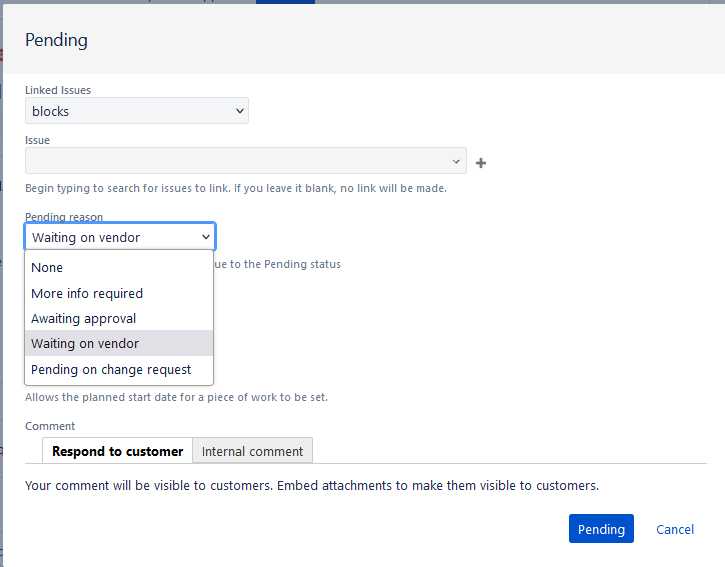Viewport: 725px width, 567px height.
Task: Click the 'Pending reason' field label
Action: tap(64, 217)
